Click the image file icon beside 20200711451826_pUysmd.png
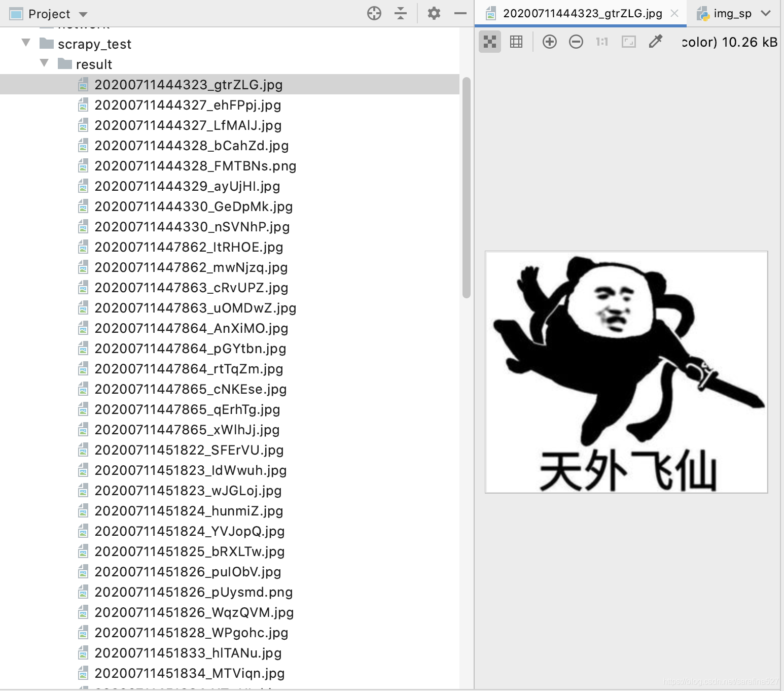The height and width of the screenshot is (691, 784). [83, 592]
